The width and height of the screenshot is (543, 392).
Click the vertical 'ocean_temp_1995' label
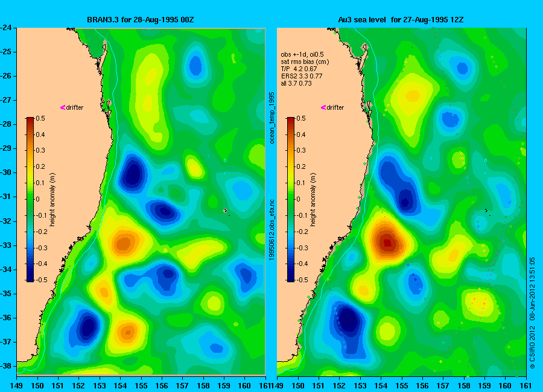[x=272, y=118]
